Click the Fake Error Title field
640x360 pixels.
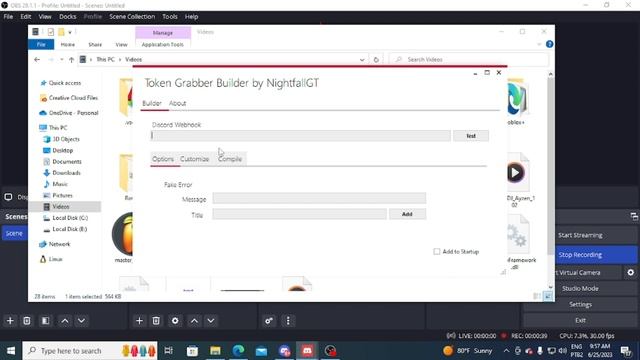tap(299, 214)
